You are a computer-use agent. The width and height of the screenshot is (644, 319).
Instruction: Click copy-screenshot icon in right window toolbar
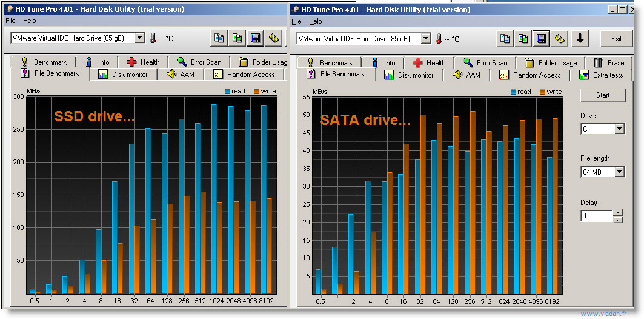523,39
